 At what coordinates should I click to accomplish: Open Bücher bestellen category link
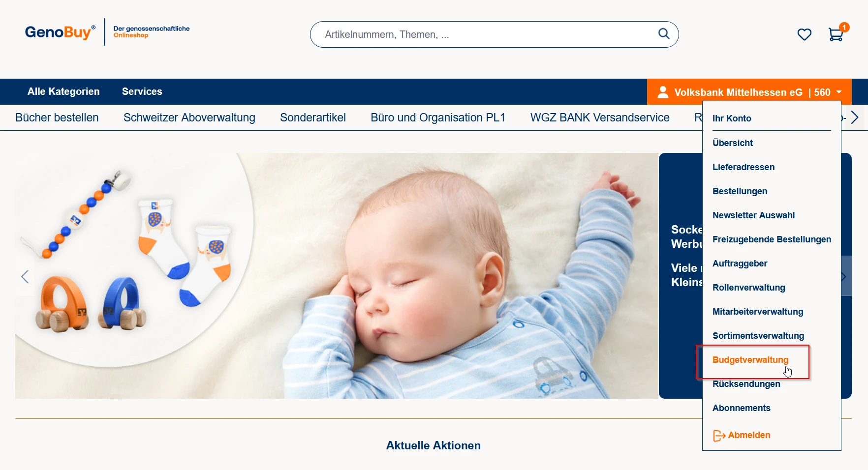click(x=57, y=117)
